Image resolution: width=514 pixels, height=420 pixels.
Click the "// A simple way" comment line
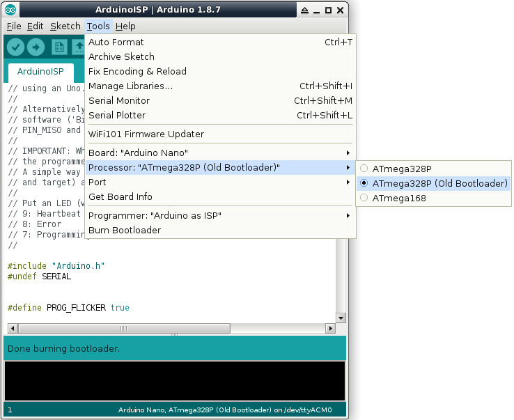pyautogui.click(x=45, y=172)
